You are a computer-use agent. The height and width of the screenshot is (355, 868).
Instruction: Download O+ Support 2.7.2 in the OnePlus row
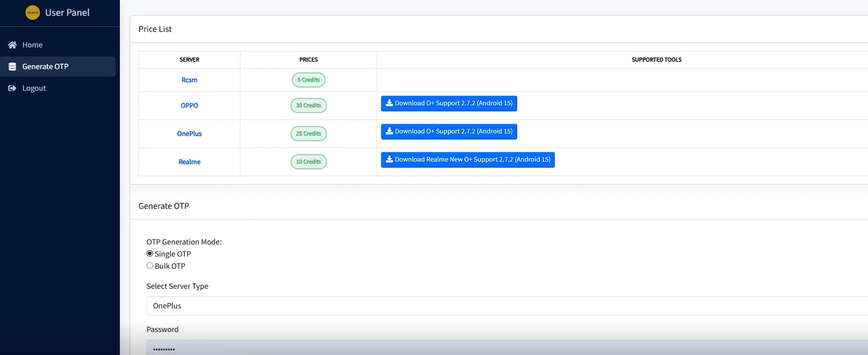click(x=449, y=132)
